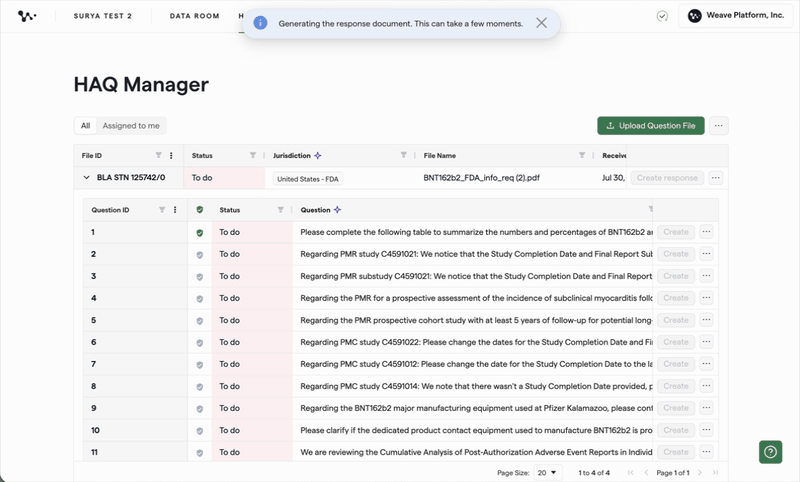Viewport: 800px width, 482px height.
Task: Filter the Question ID column
Action: 162,210
